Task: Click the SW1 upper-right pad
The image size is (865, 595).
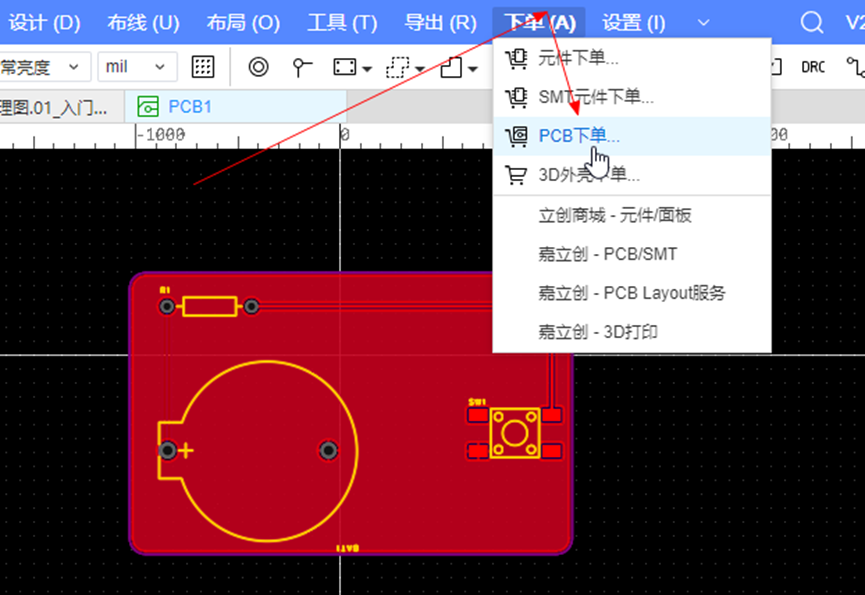Action: point(552,415)
